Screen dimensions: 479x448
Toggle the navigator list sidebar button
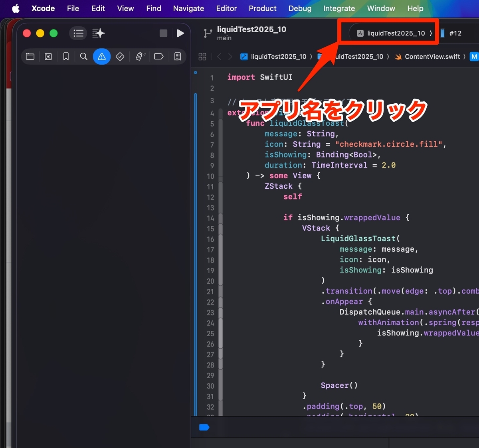click(x=78, y=33)
